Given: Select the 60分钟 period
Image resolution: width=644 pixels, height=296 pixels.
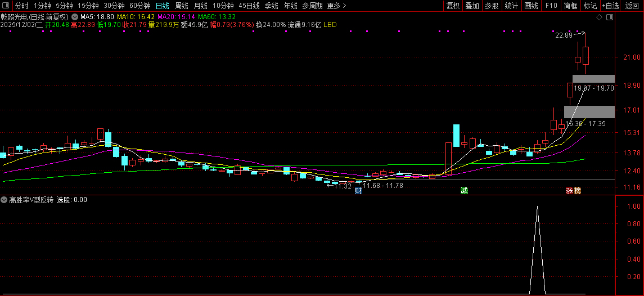Looking at the screenshot, I should tap(140, 6).
